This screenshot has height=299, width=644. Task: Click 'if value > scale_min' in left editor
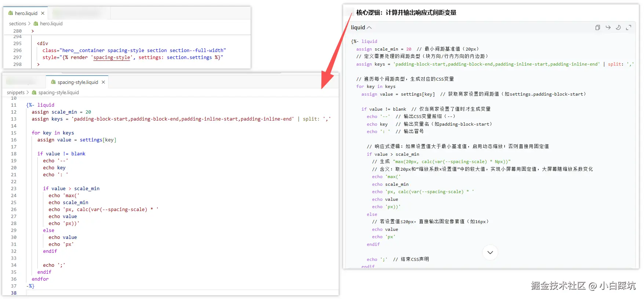[x=71, y=188]
